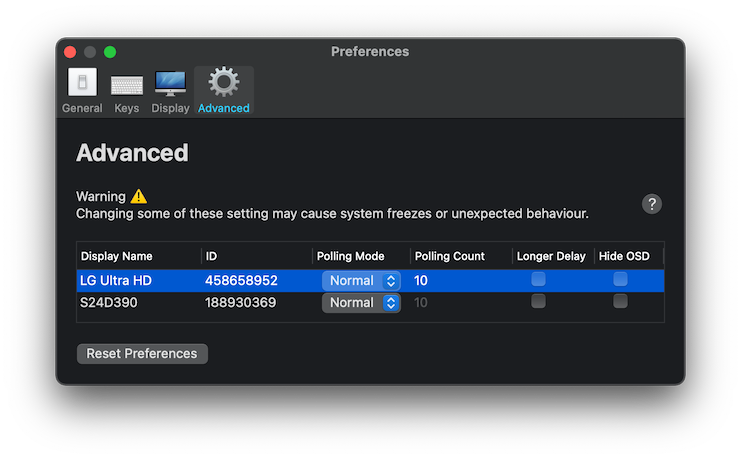Open Polling Mode dropdown for LG Ultra HD
Viewport: 741px width, 459px height.
click(362, 281)
